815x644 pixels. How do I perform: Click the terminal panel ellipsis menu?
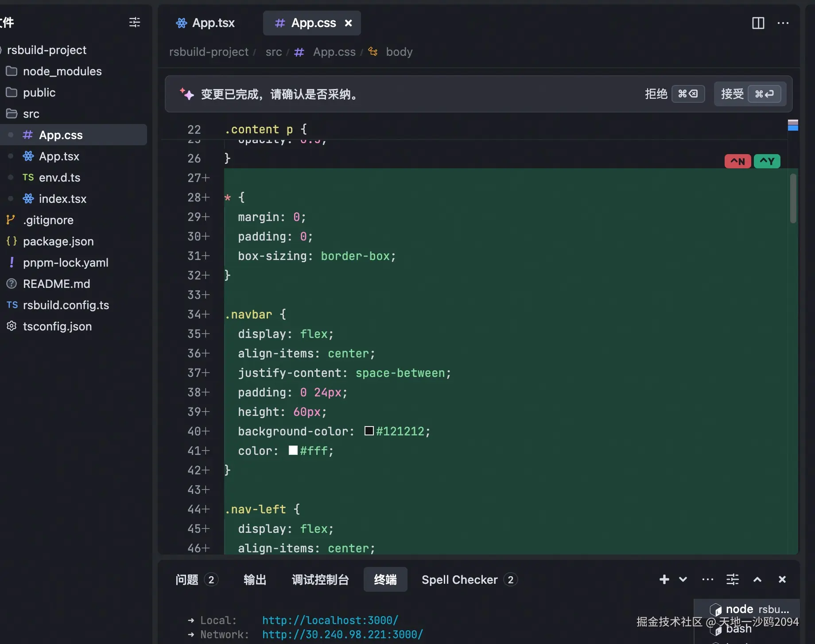click(x=708, y=579)
